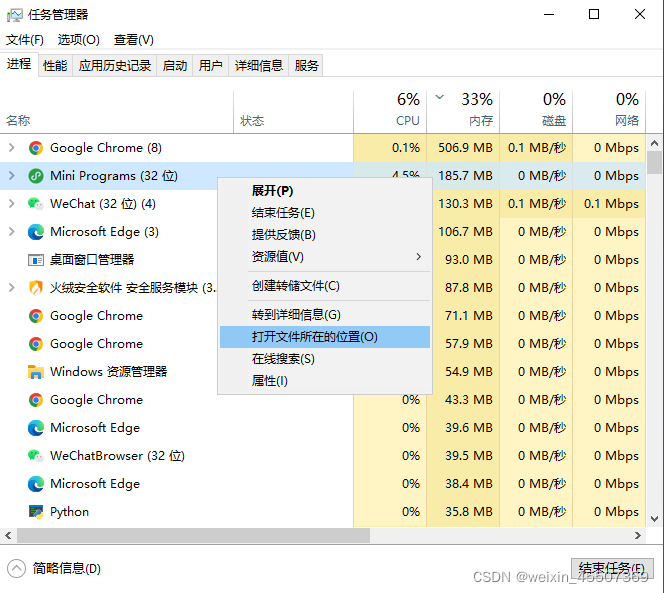Click the 结束任务 button at bottom right
Screen dimensions: 664x593
click(612, 568)
